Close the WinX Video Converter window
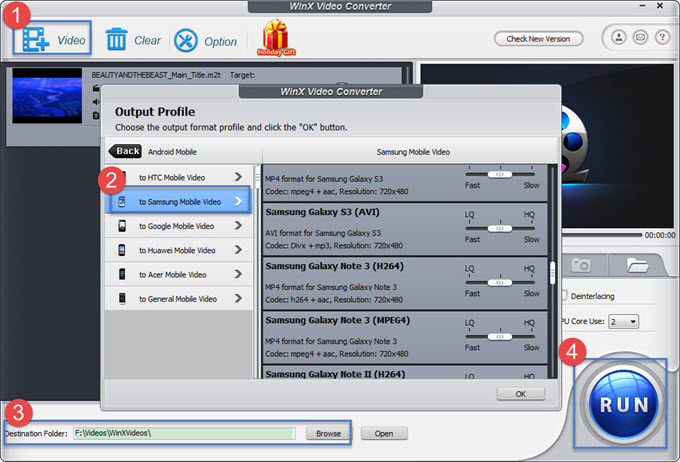Viewport: 680px width, 462px height. tap(660, 6)
